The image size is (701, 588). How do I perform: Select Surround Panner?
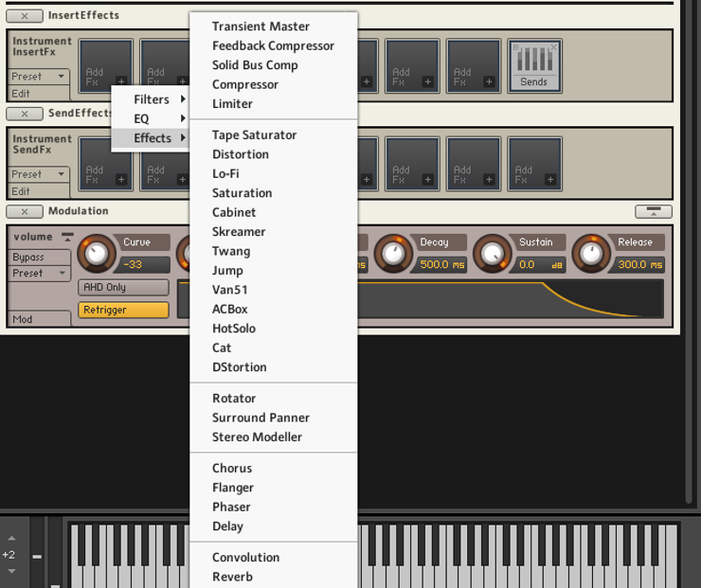point(273,418)
